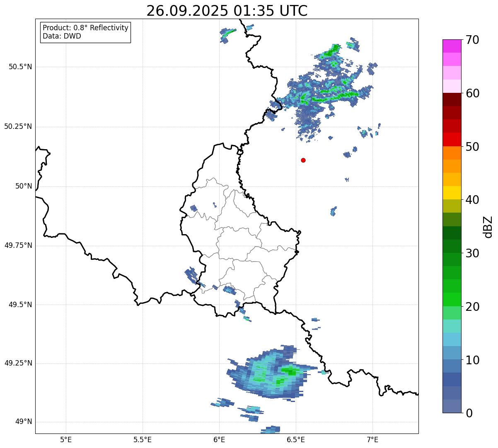Click the colorbar tick label '60'

click(472, 93)
